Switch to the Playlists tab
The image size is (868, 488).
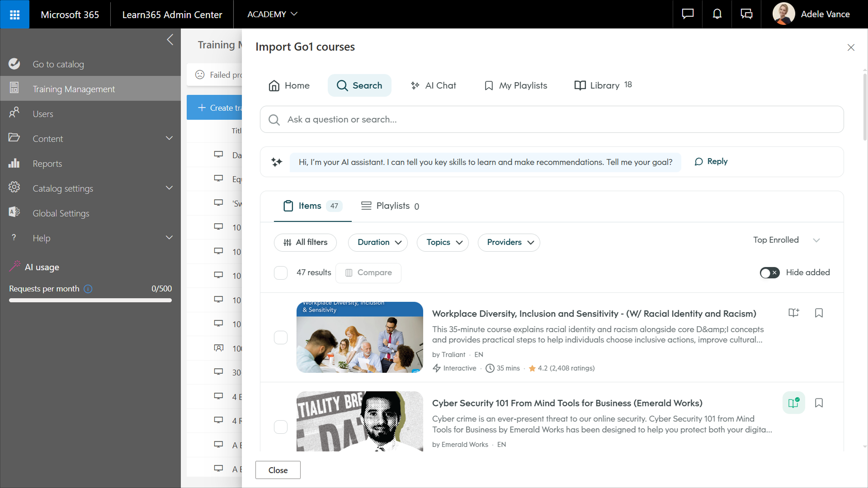(x=390, y=206)
